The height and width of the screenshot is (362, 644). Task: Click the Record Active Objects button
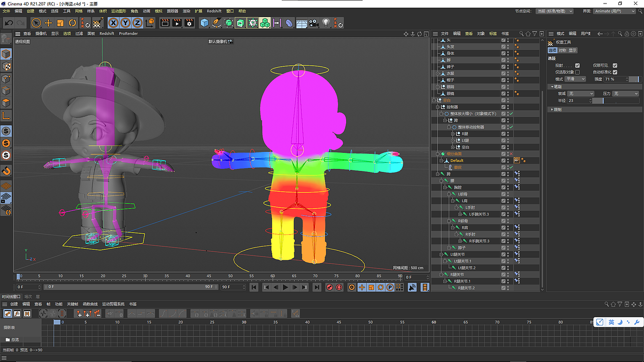click(x=330, y=287)
